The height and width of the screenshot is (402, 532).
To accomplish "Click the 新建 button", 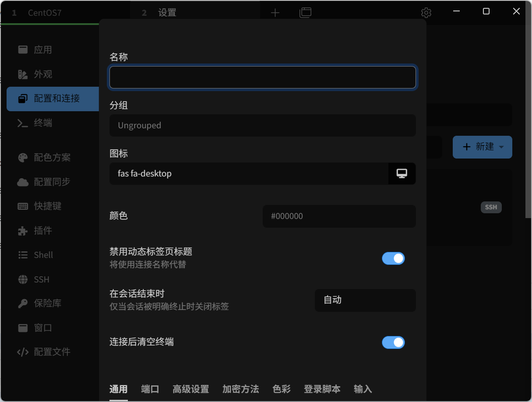I will click(479, 147).
